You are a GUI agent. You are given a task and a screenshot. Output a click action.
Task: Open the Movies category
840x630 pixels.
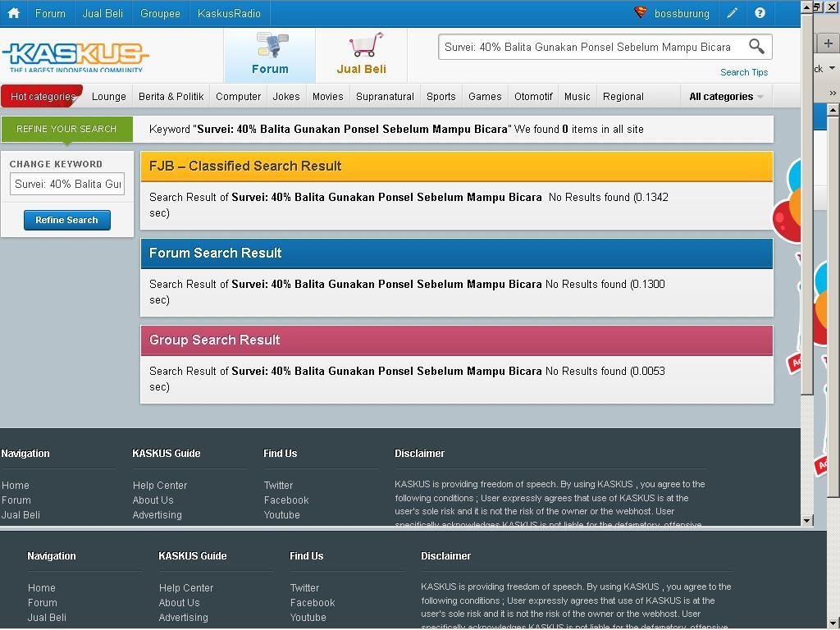click(328, 97)
